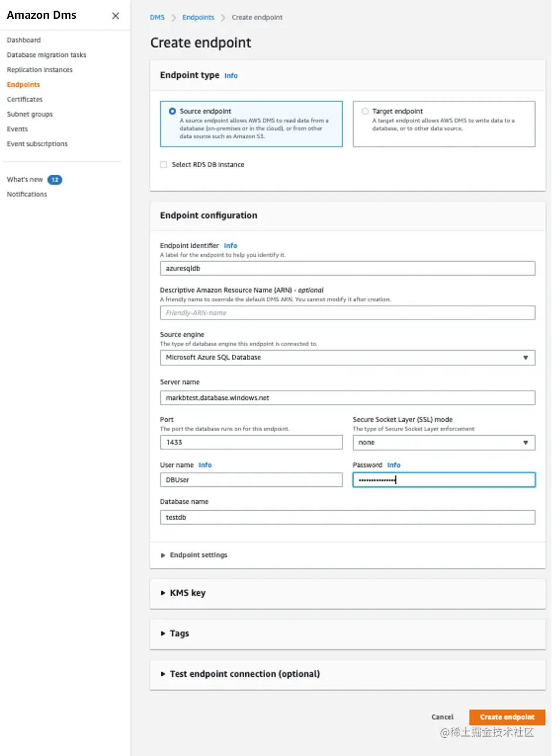Click the User name field DBUser

[251, 480]
